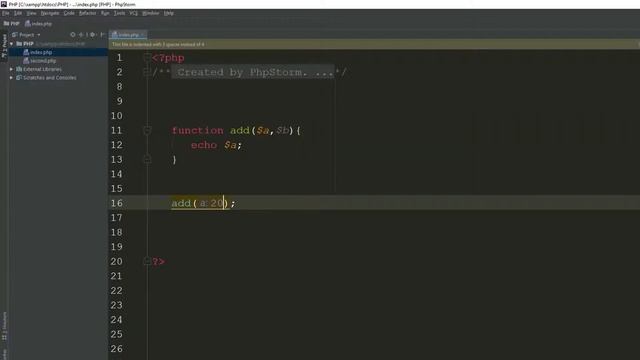This screenshot has width=640, height=360.
Task: Open the Window menu
Action: (151, 13)
